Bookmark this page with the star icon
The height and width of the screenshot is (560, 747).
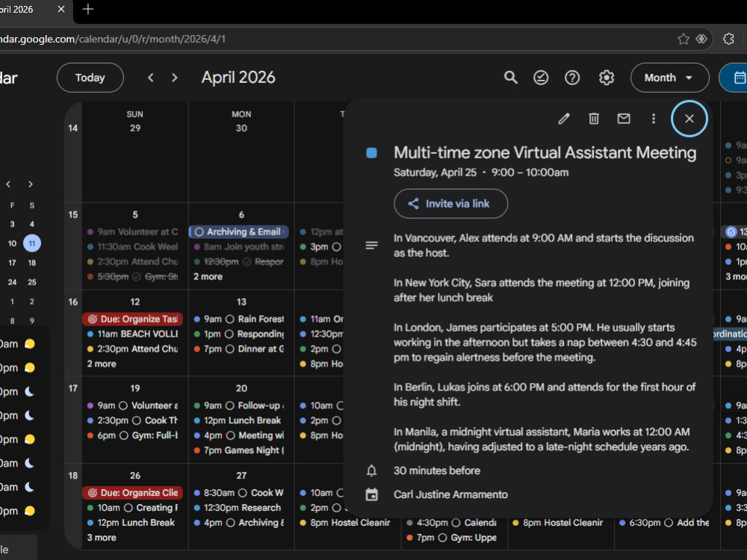coord(684,39)
